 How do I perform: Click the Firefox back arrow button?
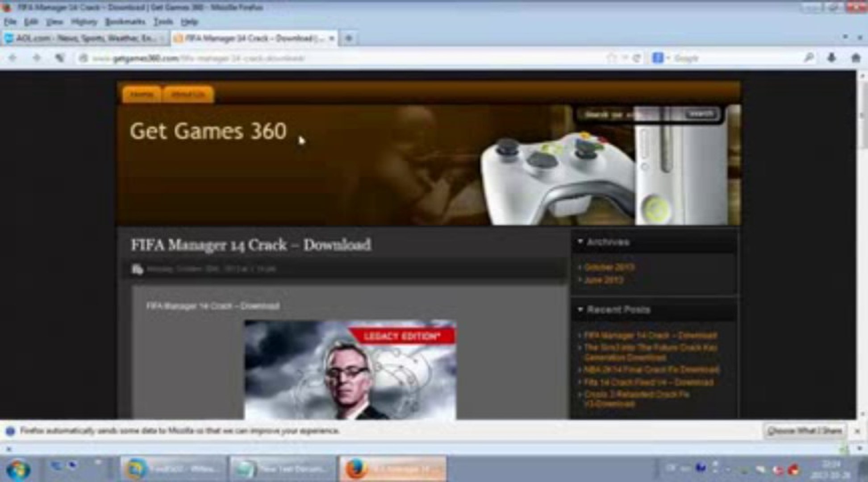(x=13, y=58)
